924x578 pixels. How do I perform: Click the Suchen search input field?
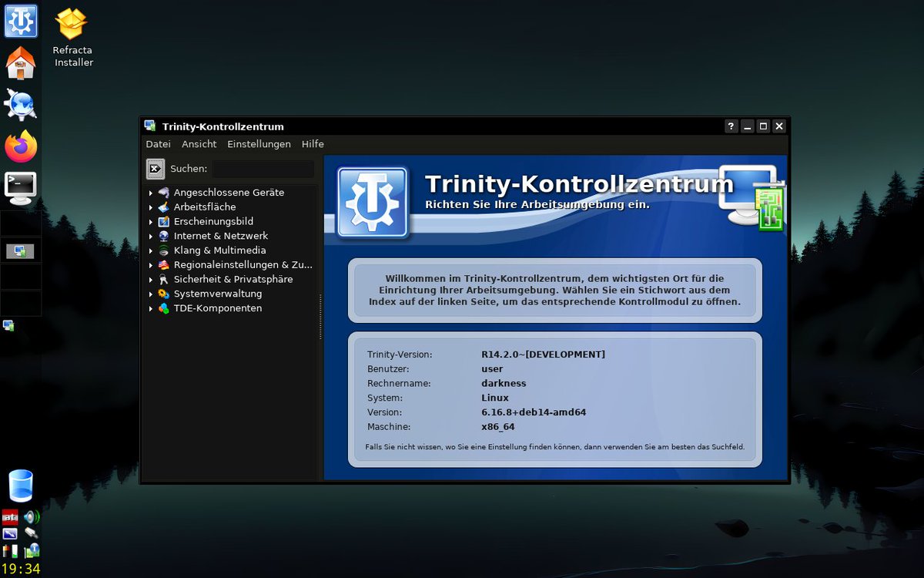(x=263, y=169)
